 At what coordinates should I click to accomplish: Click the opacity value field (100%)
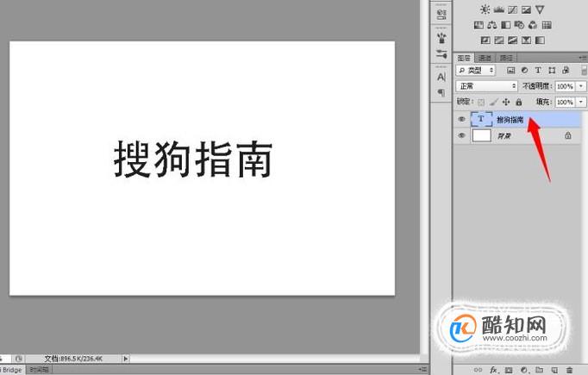(565, 86)
